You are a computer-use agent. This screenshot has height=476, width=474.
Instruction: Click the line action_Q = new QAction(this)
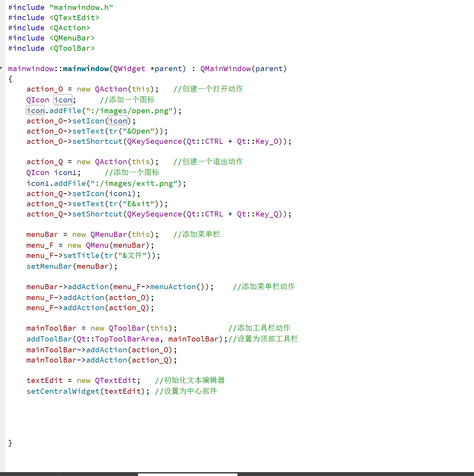[92, 162]
